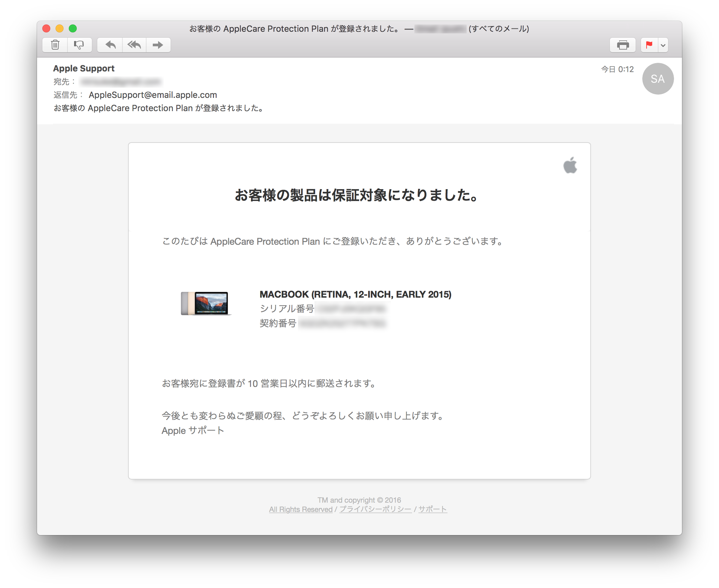Open the プライバシーポリシー link
The image size is (719, 588).
tap(375, 509)
